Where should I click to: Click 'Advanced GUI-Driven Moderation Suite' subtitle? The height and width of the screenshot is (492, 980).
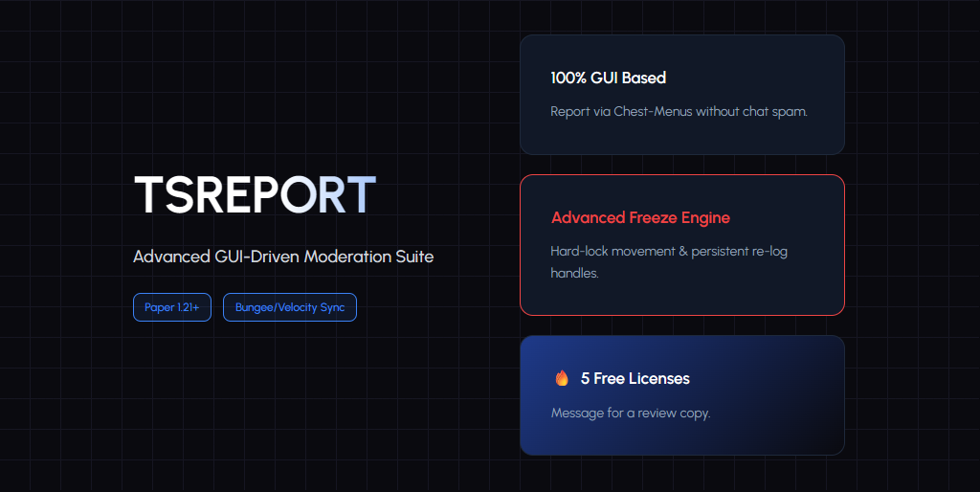pyautogui.click(x=283, y=257)
